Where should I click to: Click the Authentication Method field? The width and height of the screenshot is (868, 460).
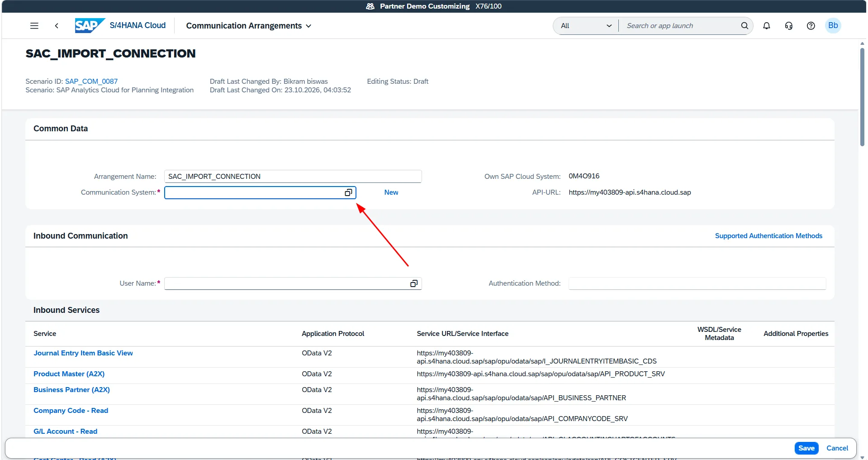tap(697, 283)
